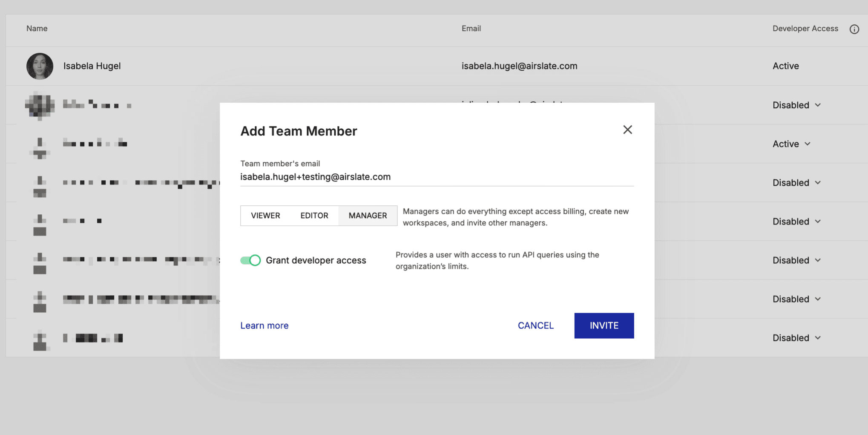Screen dimensions: 868x435
Task: Click the CANCEL button
Action: 535,326
